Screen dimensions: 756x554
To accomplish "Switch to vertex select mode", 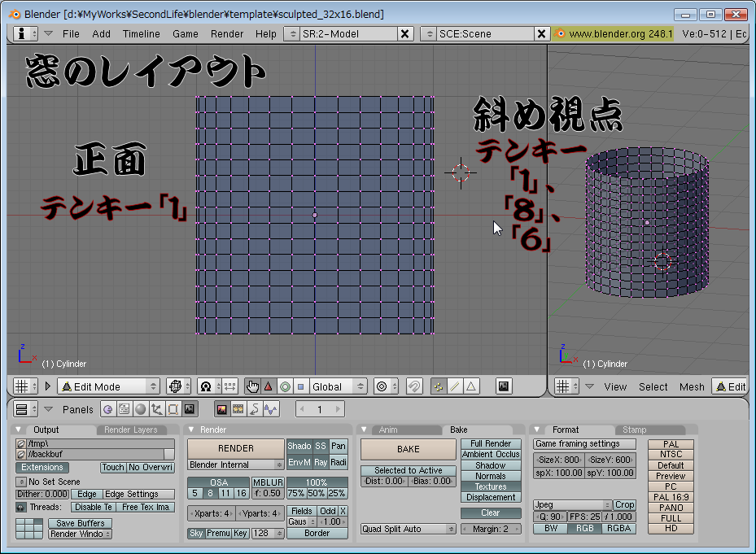I will pos(439,386).
